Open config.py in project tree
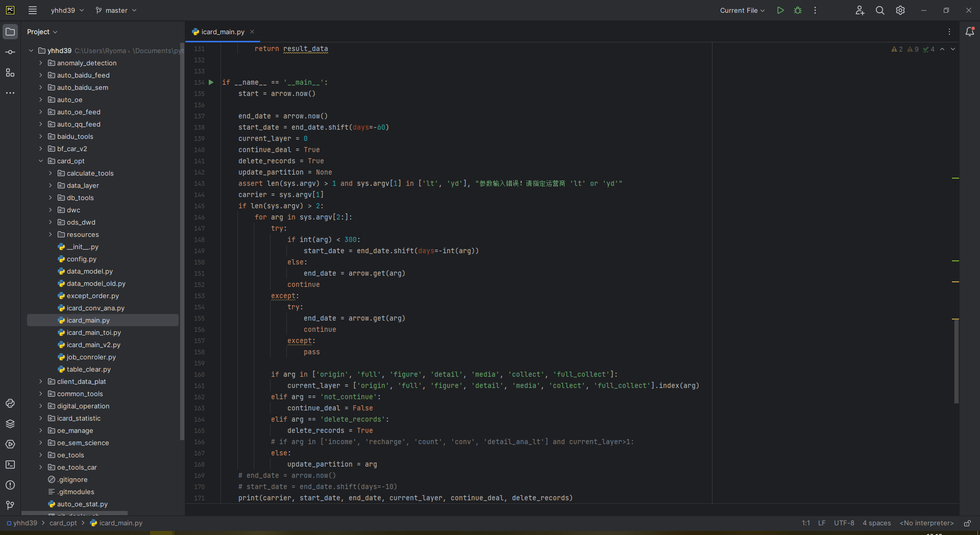The height and width of the screenshot is (535, 980). point(82,259)
